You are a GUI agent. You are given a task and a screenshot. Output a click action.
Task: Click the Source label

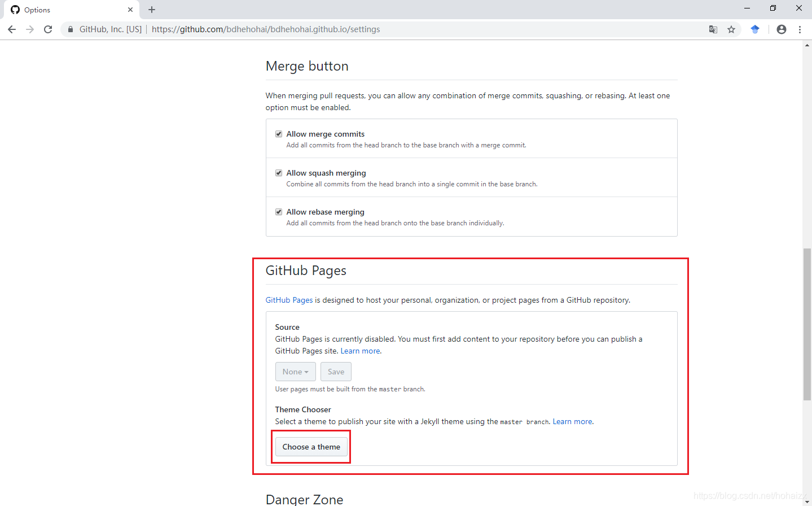click(x=287, y=327)
